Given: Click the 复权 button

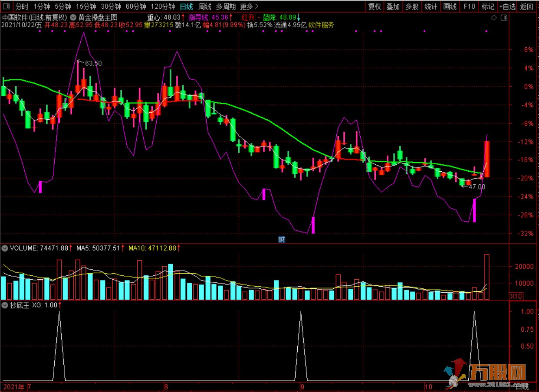Looking at the screenshot, I should tap(375, 7).
